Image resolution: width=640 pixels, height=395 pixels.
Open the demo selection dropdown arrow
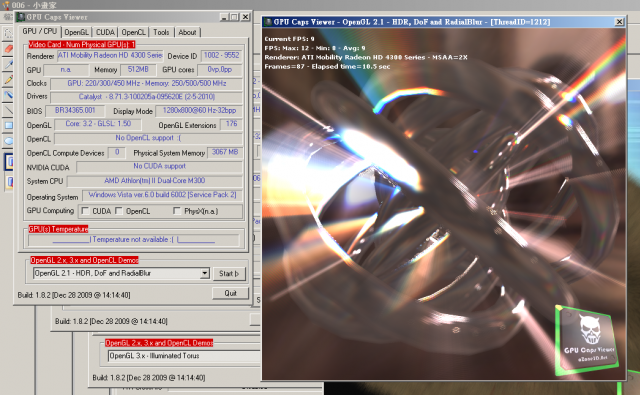[x=205, y=273]
